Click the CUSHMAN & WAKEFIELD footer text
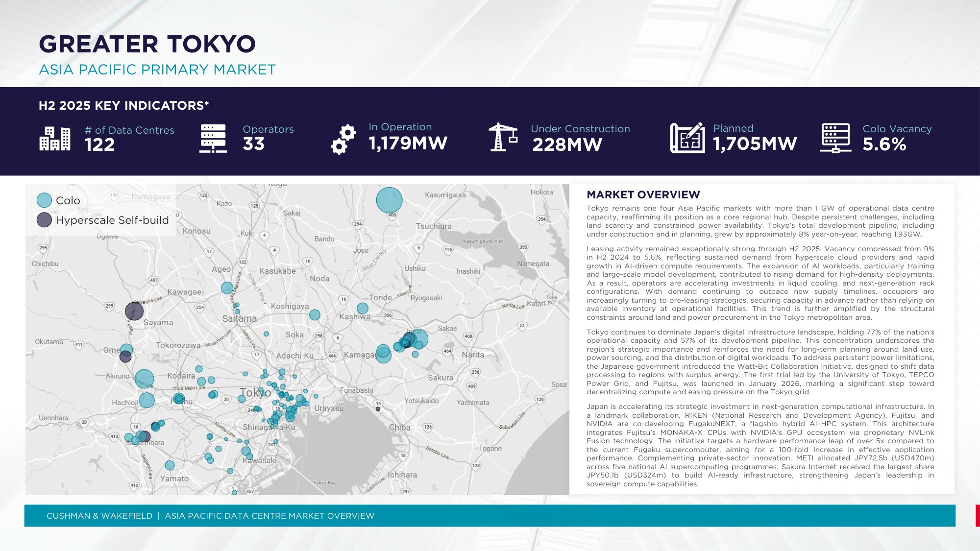The image size is (980, 551). [x=99, y=516]
